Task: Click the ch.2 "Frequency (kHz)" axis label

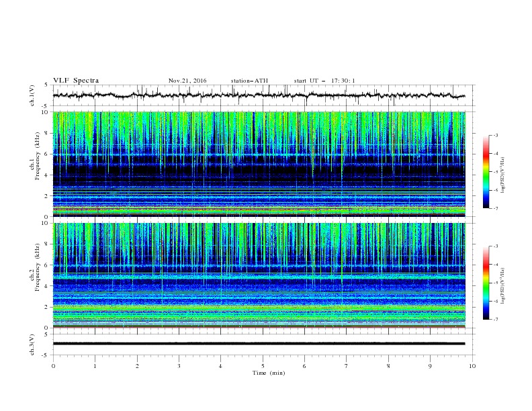Action: pyautogui.click(x=38, y=267)
